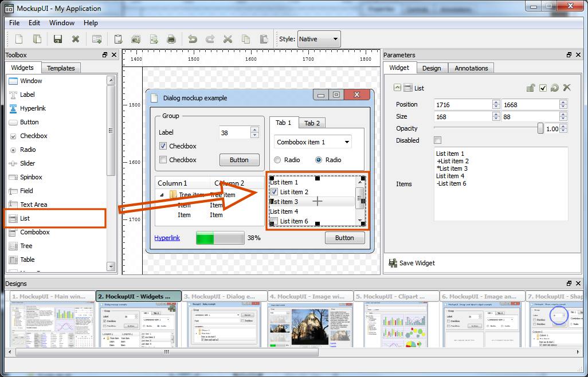Image resolution: width=588 pixels, height=377 pixels.
Task: Click the selected Radio button in Tab 1
Action: pyautogui.click(x=319, y=160)
